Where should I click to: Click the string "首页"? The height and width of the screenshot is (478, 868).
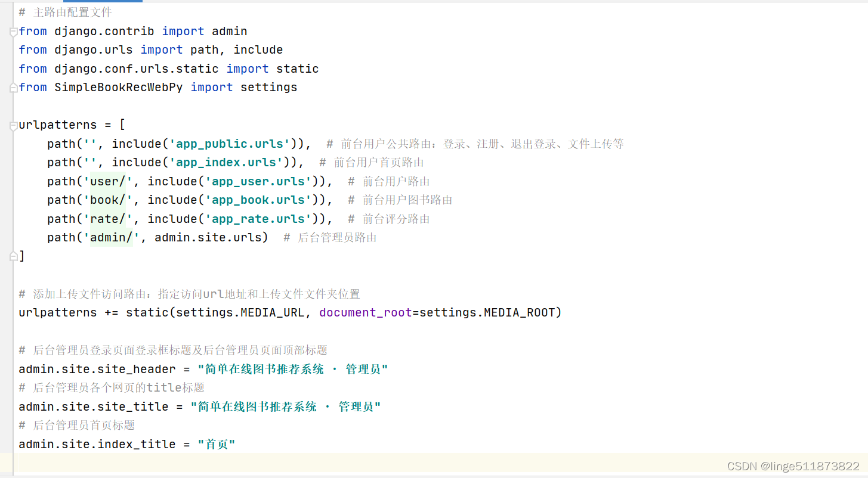[217, 444]
